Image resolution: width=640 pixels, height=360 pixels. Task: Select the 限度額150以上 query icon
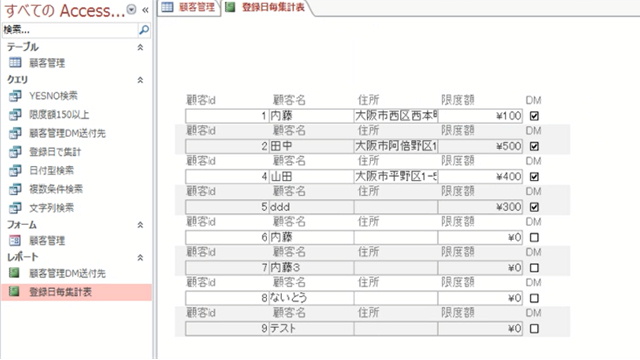[15, 114]
